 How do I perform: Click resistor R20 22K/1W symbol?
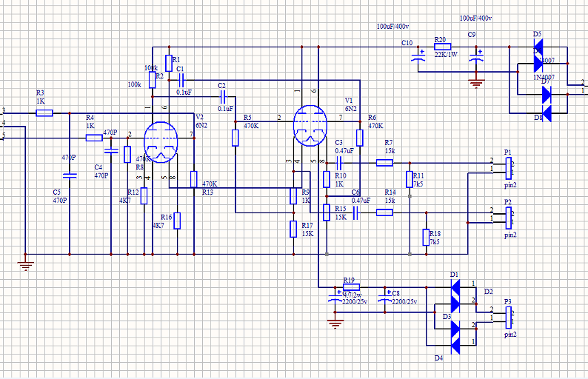(442, 47)
